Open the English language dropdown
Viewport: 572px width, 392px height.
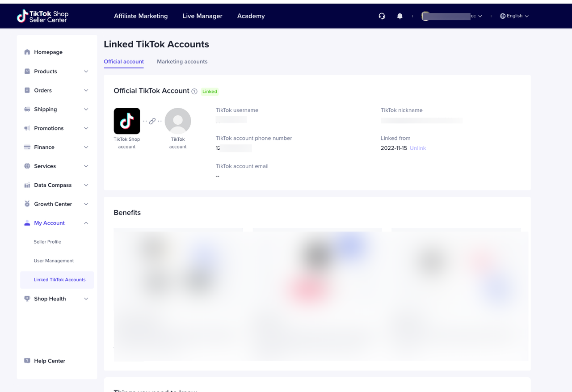514,16
